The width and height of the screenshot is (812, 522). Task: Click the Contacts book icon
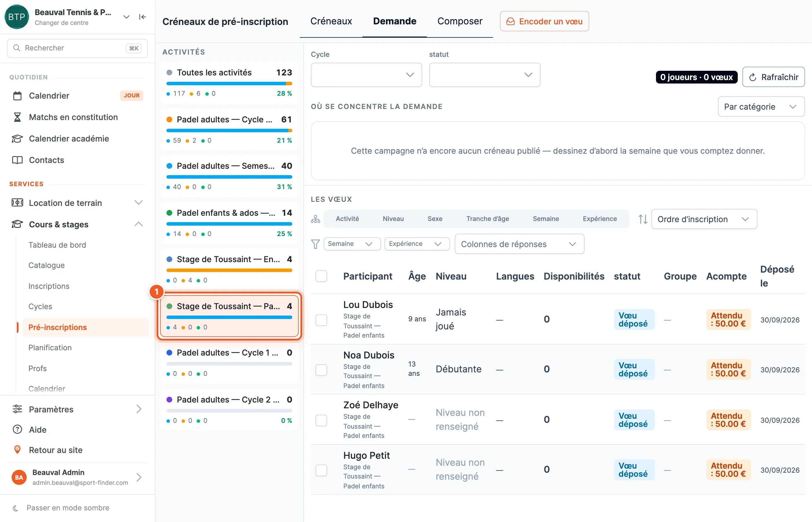click(17, 160)
